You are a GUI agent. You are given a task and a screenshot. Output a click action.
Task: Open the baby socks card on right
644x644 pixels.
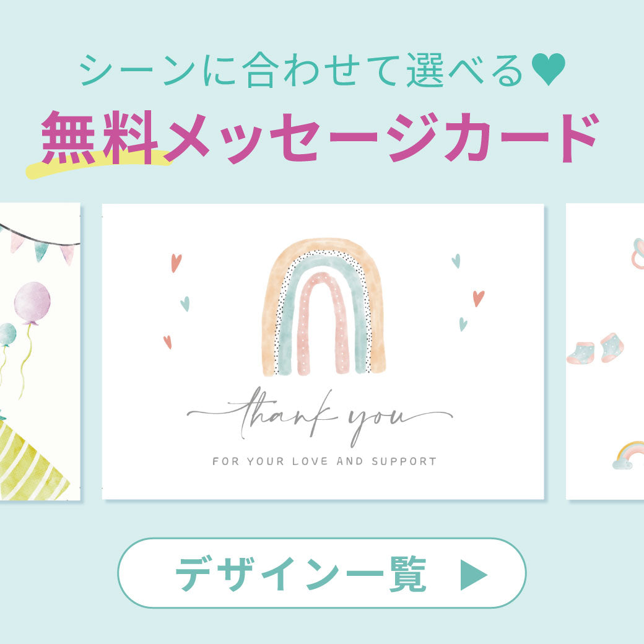pyautogui.click(x=605, y=352)
